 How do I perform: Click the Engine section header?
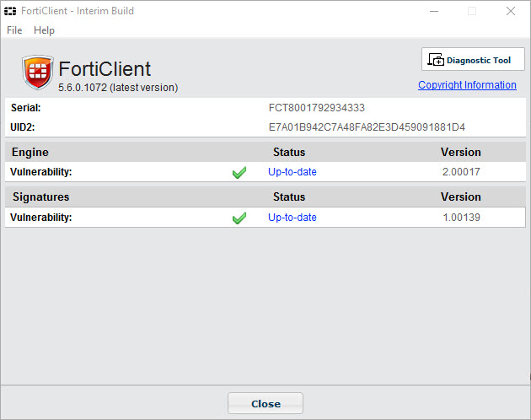point(30,152)
